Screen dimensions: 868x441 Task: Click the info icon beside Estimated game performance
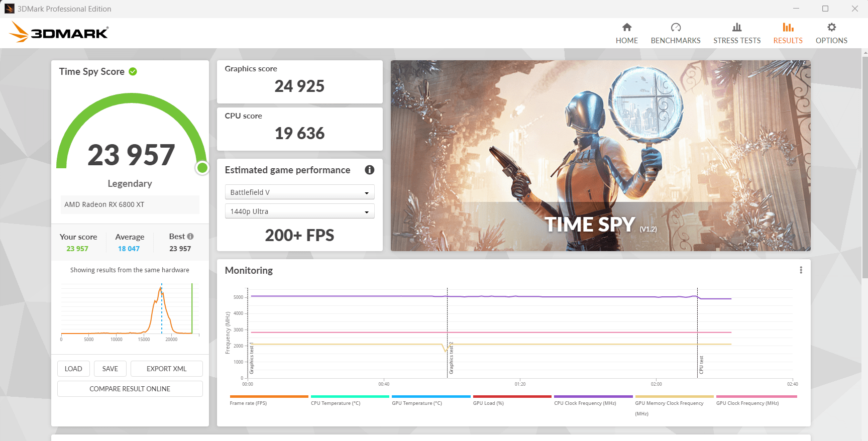pyautogui.click(x=369, y=170)
